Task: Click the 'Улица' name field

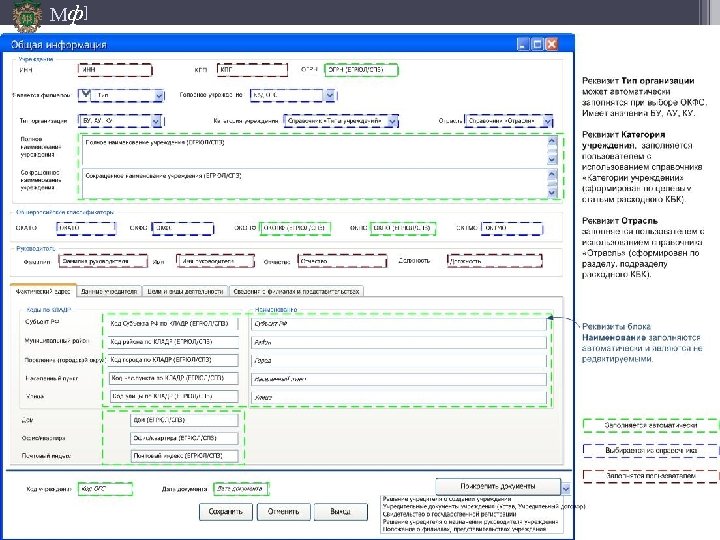Action: coord(399,398)
